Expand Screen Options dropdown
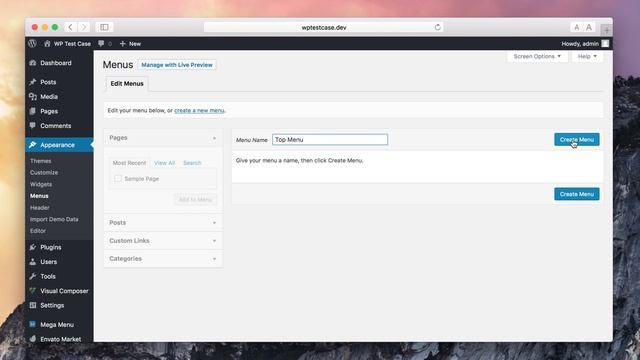The width and height of the screenshot is (640, 360). 537,56
